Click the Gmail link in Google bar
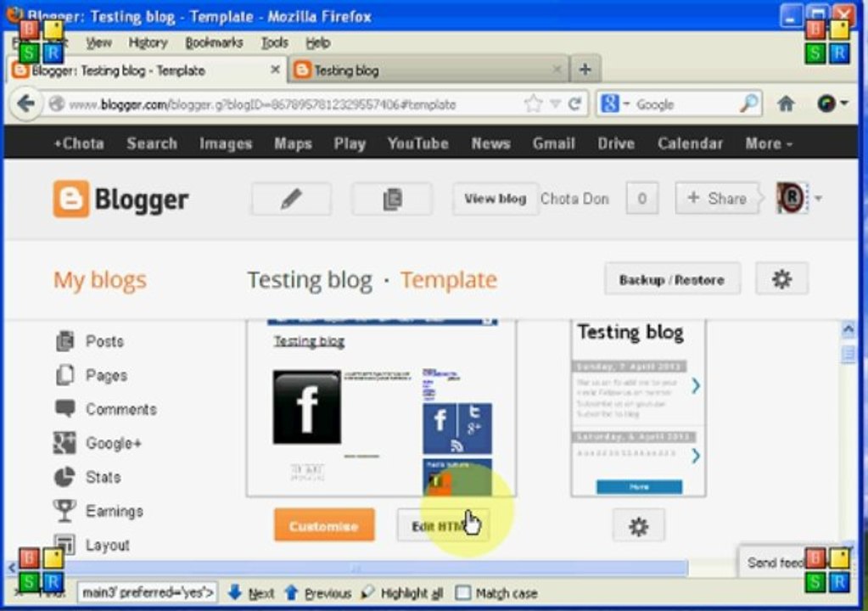Image resolution: width=868 pixels, height=611 pixels. click(x=553, y=143)
